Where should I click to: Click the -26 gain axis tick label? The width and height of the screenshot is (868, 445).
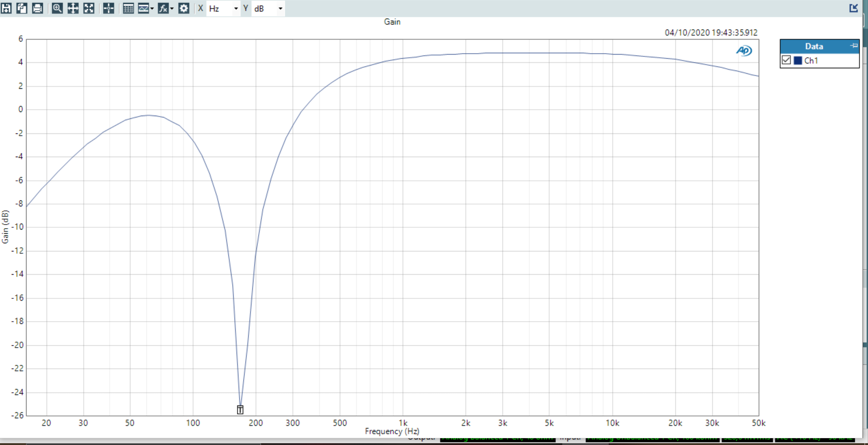(x=17, y=415)
